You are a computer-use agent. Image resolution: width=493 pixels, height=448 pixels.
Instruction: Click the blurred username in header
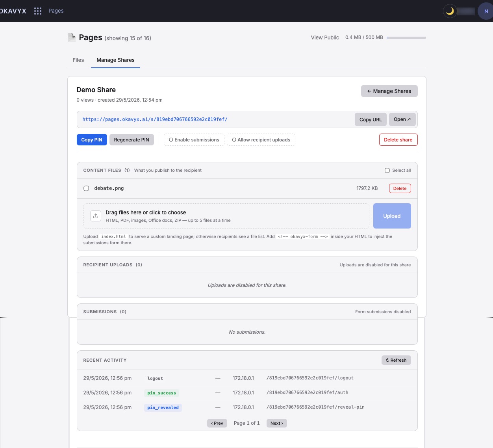(466, 11)
